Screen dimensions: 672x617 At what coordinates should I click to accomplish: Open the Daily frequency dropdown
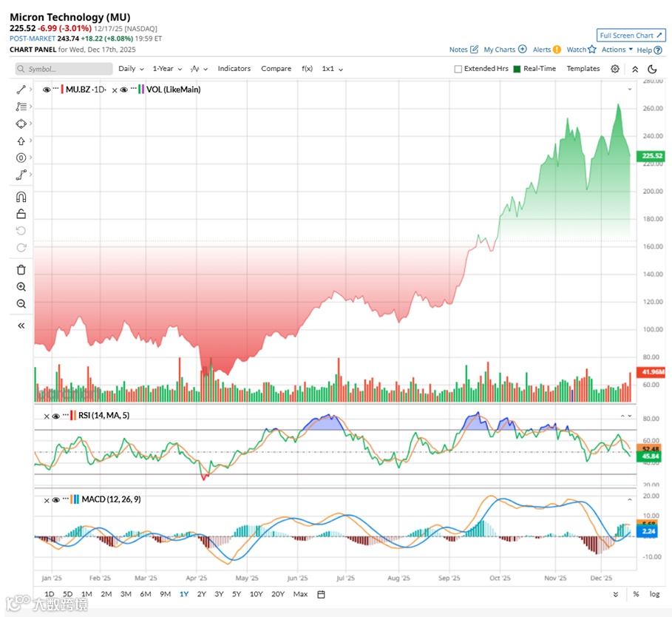coord(131,69)
